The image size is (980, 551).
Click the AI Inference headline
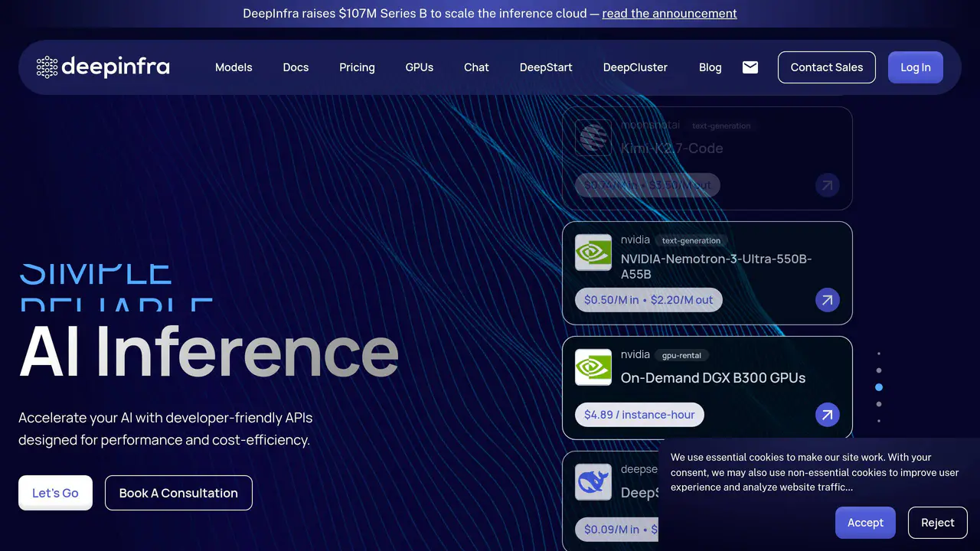click(209, 352)
